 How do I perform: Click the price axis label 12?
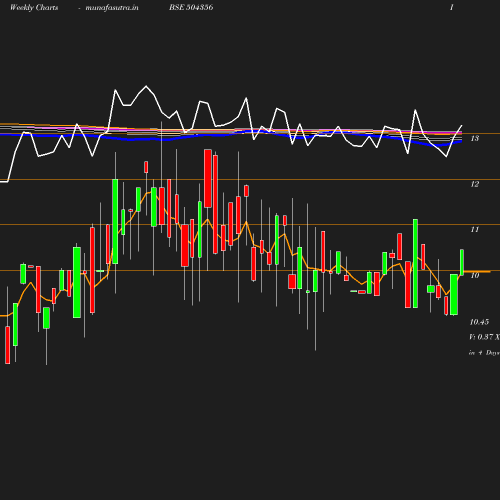tap(475, 184)
